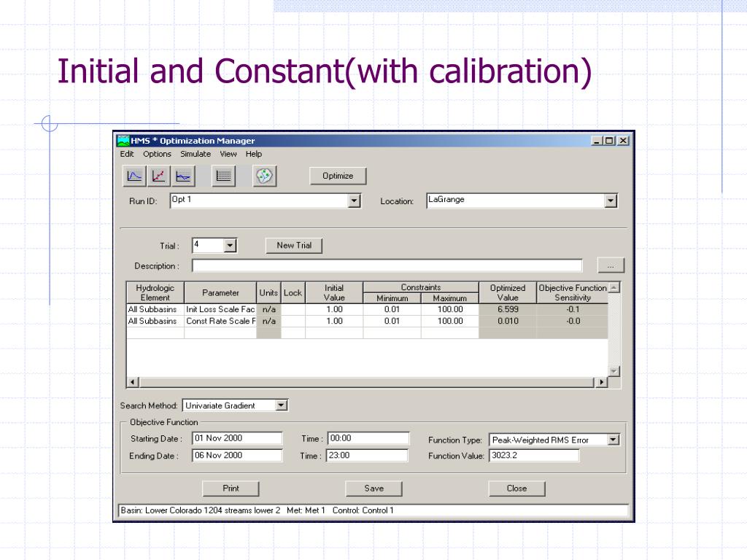
Task: Open the scatter plot toolbar icon
Action: point(158,176)
